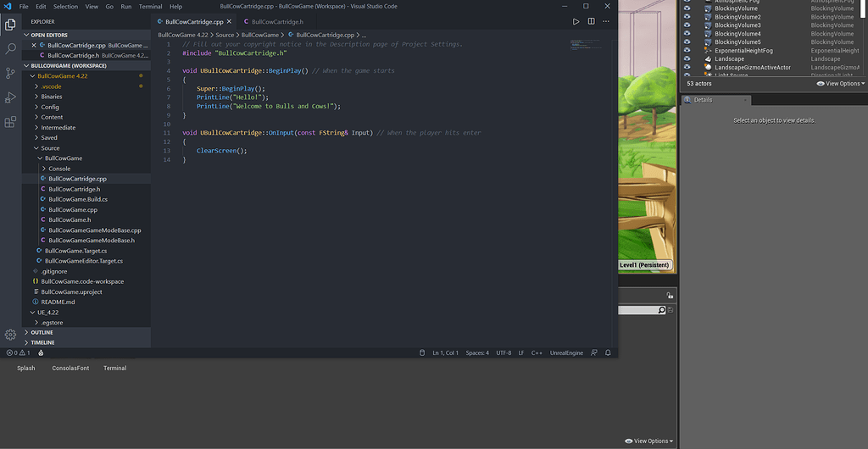Open the Help menu
The height and width of the screenshot is (449, 868).
coord(176,7)
